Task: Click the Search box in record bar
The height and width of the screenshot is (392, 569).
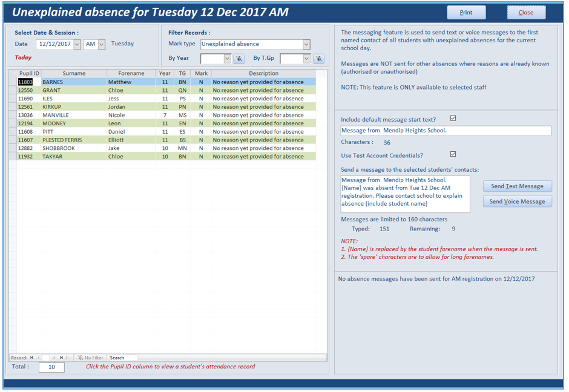Action: (x=123, y=358)
